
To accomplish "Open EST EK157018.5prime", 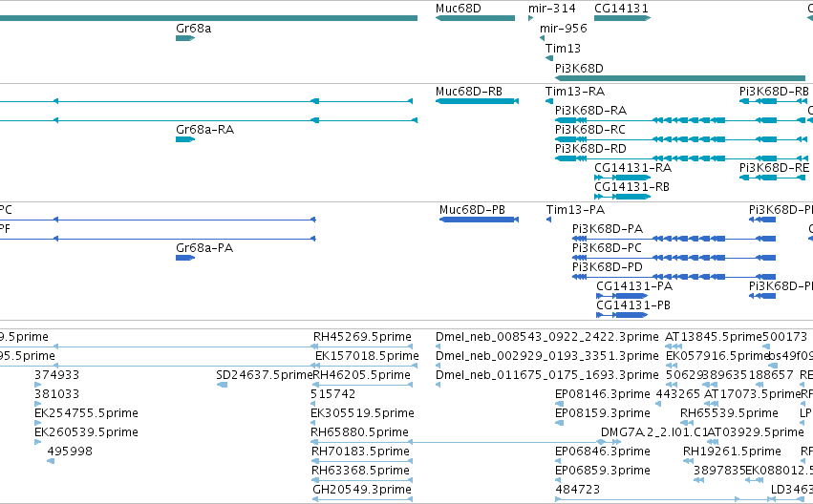I will [367, 356].
